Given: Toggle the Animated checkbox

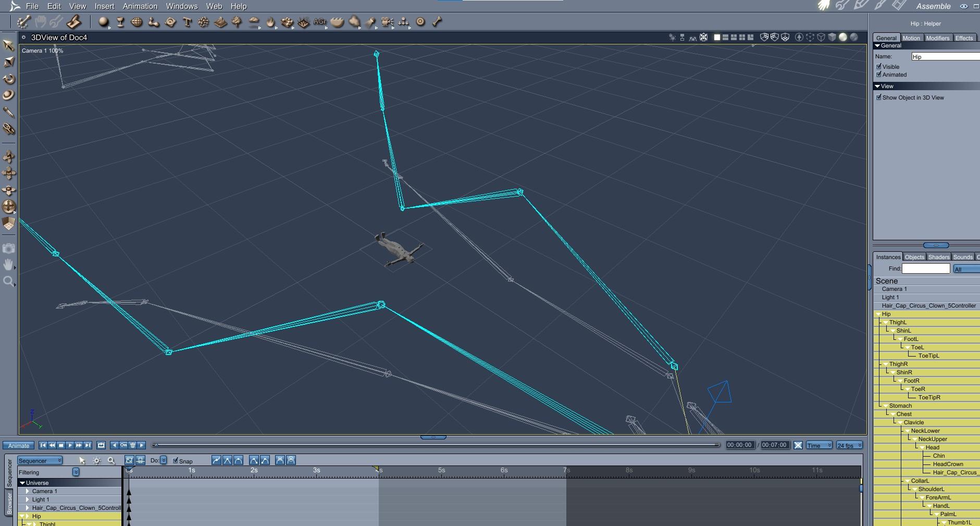Looking at the screenshot, I should tap(879, 74).
